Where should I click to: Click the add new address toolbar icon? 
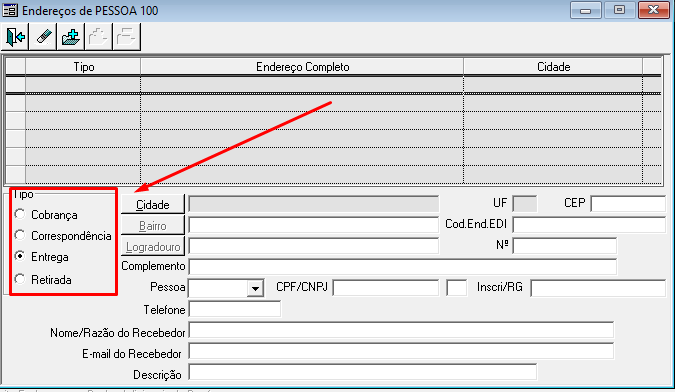pos(71,37)
